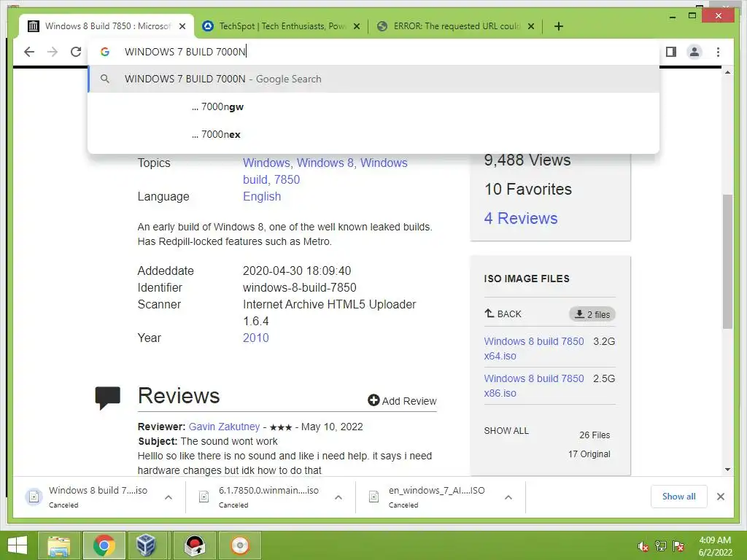Open the 2010 year link
Image resolution: width=747 pixels, height=560 pixels.
pyautogui.click(x=256, y=338)
